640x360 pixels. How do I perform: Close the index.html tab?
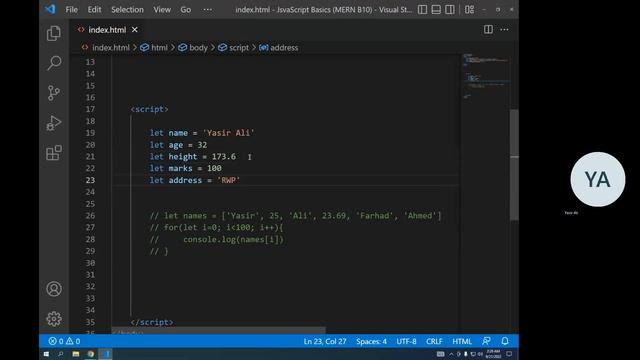(135, 30)
